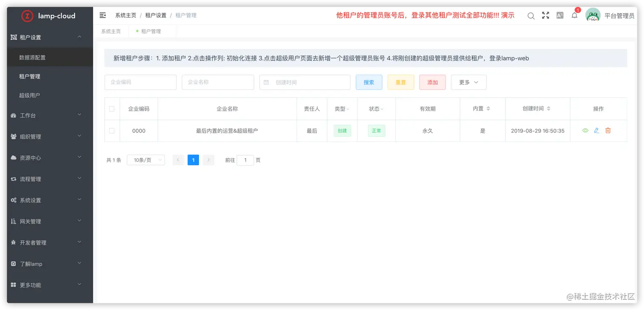Image resolution: width=644 pixels, height=310 pixels.
Task: Delete the tenant via the trash icon
Action: [608, 131]
